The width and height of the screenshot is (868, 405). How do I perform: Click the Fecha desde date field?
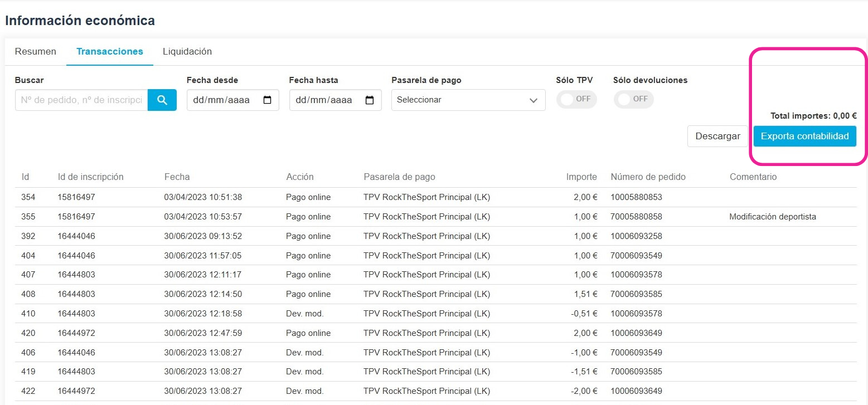coord(233,100)
